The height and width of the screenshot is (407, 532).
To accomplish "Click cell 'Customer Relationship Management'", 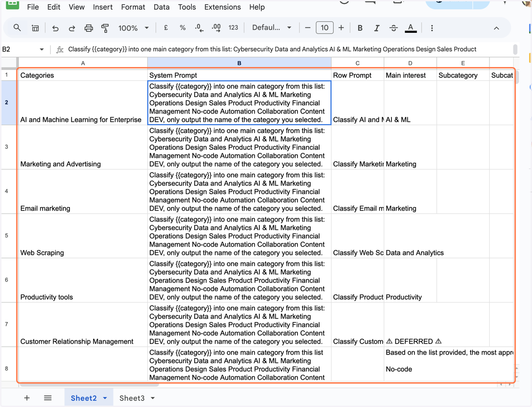I will pyautogui.click(x=83, y=324).
